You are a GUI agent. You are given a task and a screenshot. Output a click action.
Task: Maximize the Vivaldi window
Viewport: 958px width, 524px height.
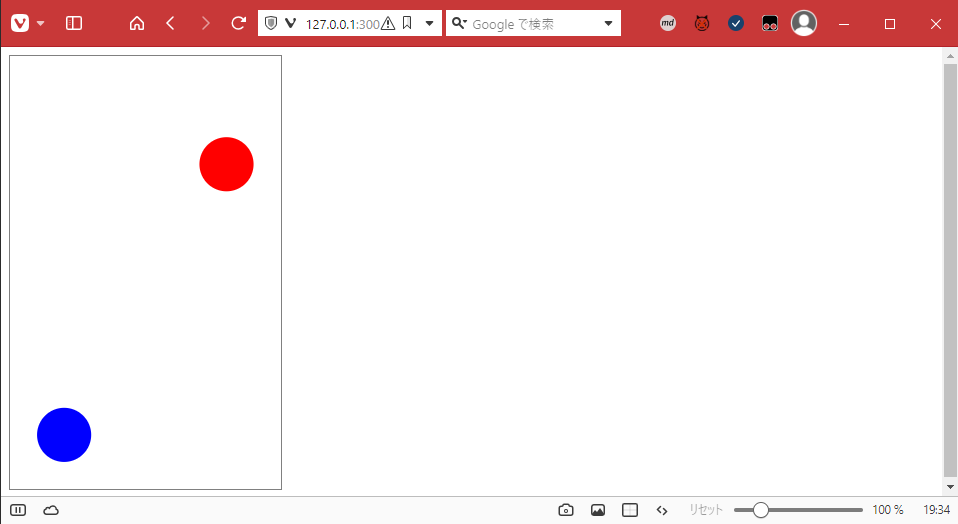tap(890, 24)
